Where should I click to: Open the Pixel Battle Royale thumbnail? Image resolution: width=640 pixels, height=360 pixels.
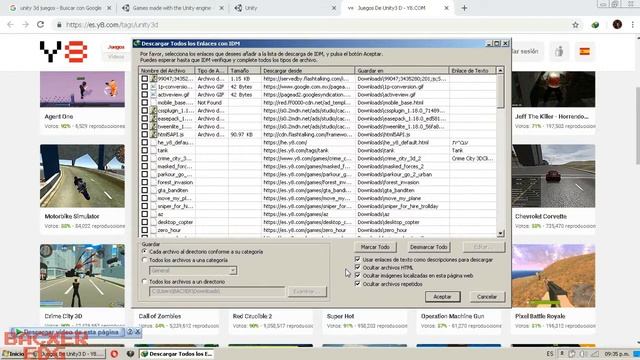[553, 276]
